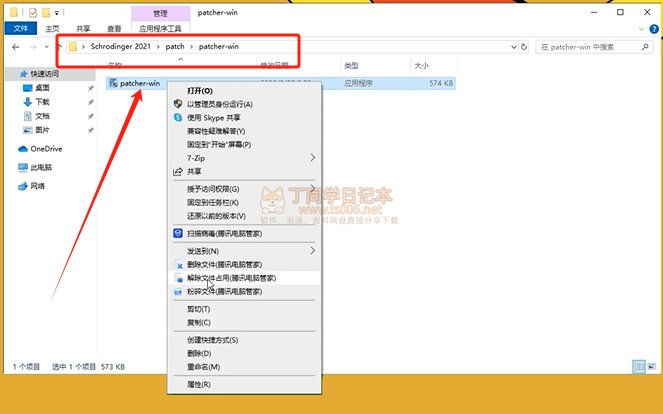
Task: Choose 固定到"开始"屏幕(P) in context menu
Action: pyautogui.click(x=244, y=145)
